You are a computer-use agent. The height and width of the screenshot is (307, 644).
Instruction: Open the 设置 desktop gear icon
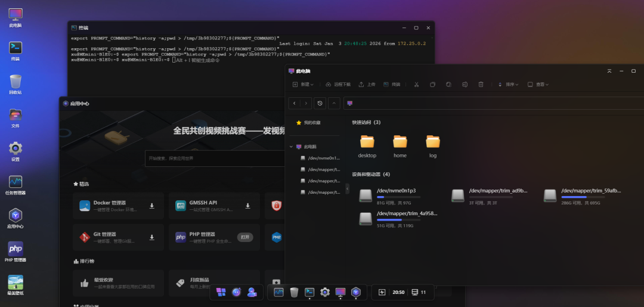[x=16, y=152]
